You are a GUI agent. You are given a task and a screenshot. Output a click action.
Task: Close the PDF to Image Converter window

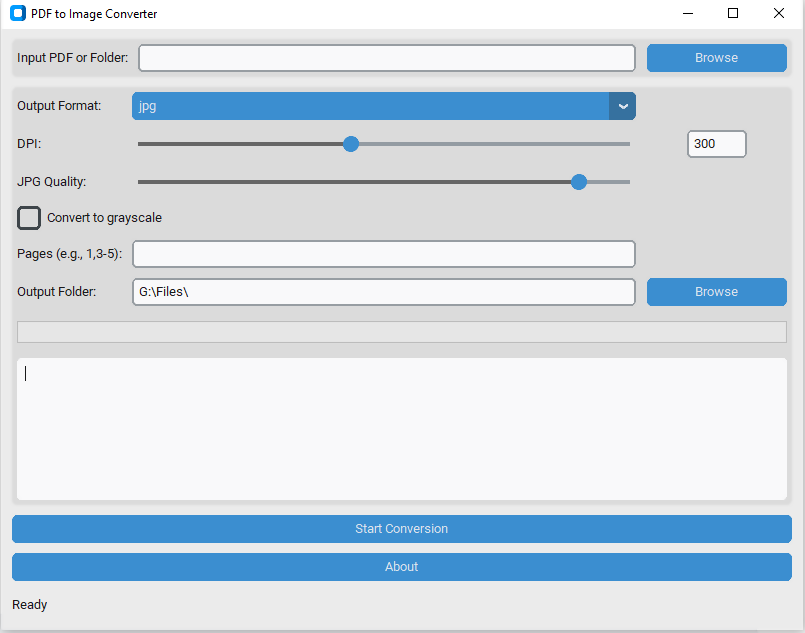pyautogui.click(x=779, y=13)
